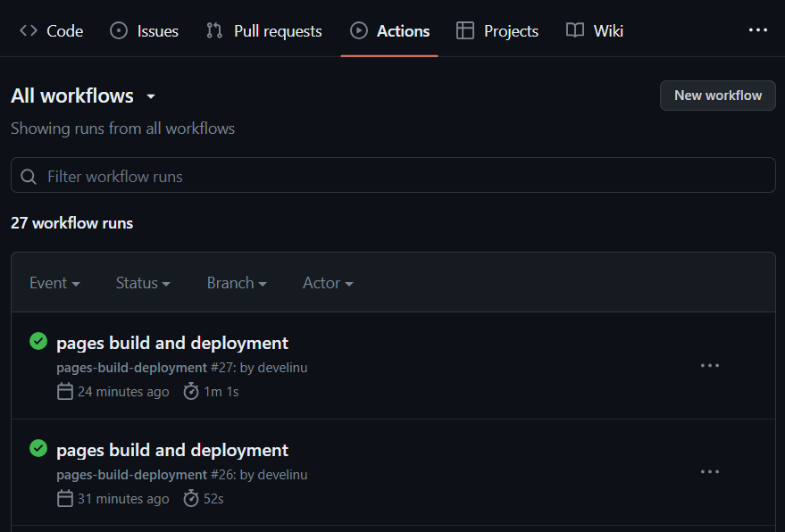The height and width of the screenshot is (532, 785).
Task: Click calendar icon beside 24 minutes ago
Action: point(65,391)
